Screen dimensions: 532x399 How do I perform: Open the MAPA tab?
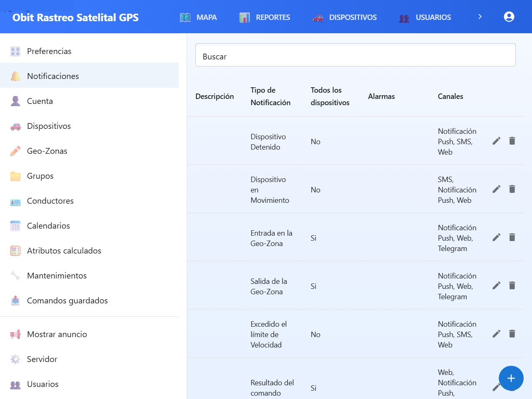[198, 17]
